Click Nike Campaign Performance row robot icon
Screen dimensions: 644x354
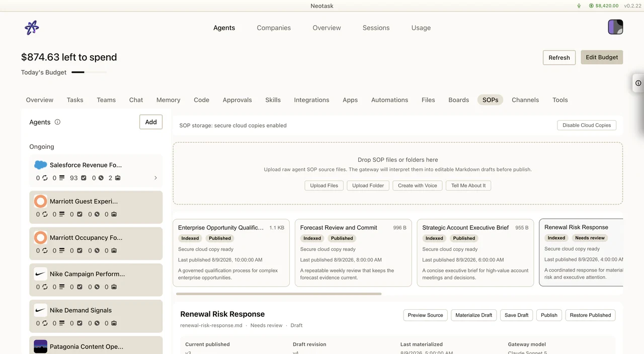tap(114, 287)
